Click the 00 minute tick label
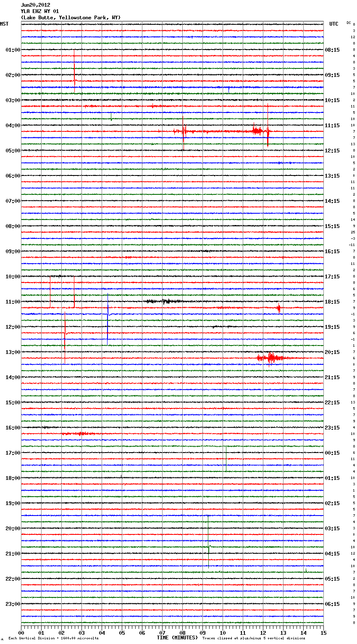Image resolution: width=357 pixels, height=644 pixels. [x=21, y=633]
